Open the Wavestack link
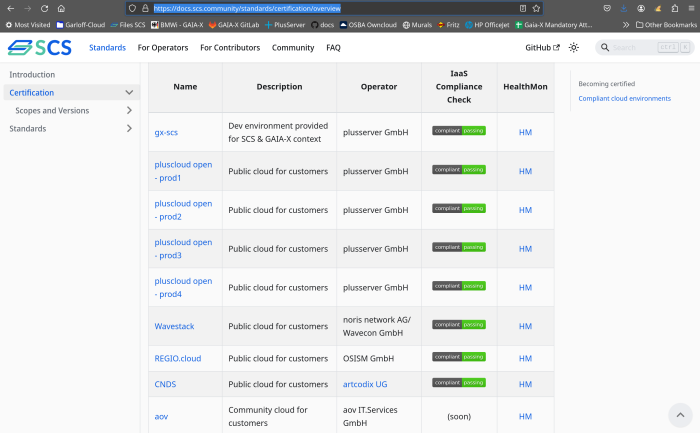 174,326
